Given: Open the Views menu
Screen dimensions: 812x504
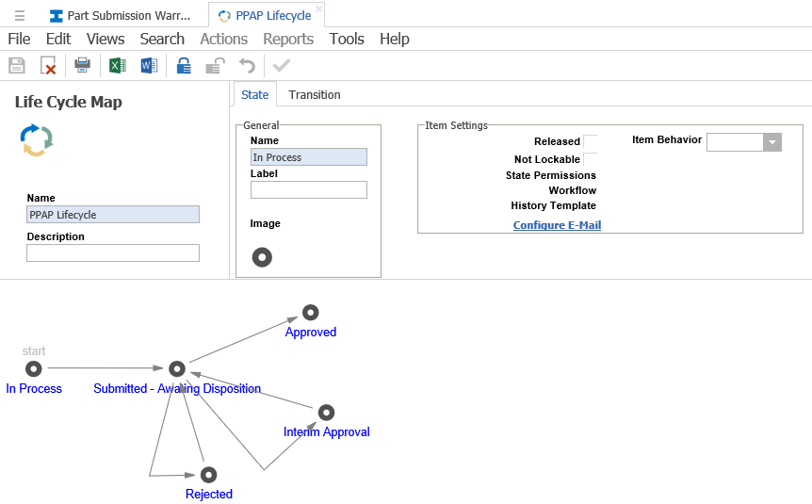Looking at the screenshot, I should (106, 39).
